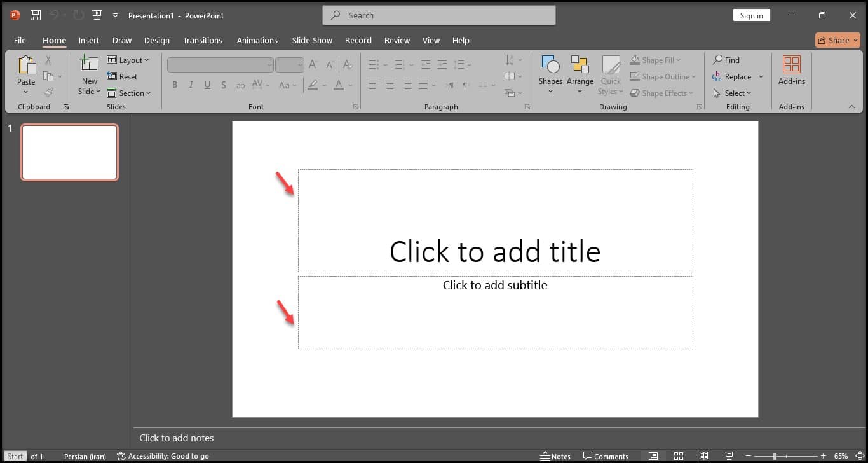Image resolution: width=868 pixels, height=463 pixels.
Task: Toggle the Comments pane
Action: [x=606, y=456]
